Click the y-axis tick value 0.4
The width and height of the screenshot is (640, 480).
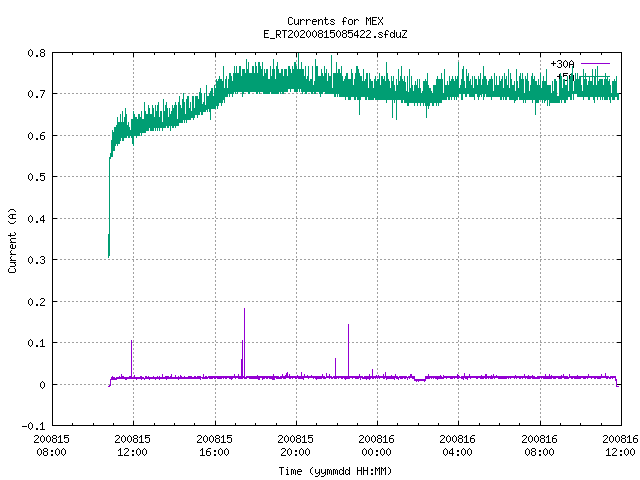(36, 219)
